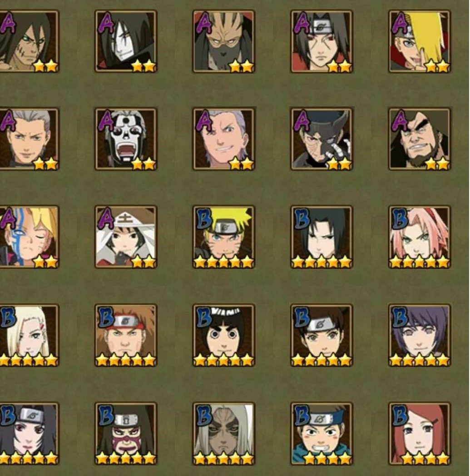Screen dimensions: 470x476
Task: Pick Tenten with the hair buns
Action: [322, 336]
